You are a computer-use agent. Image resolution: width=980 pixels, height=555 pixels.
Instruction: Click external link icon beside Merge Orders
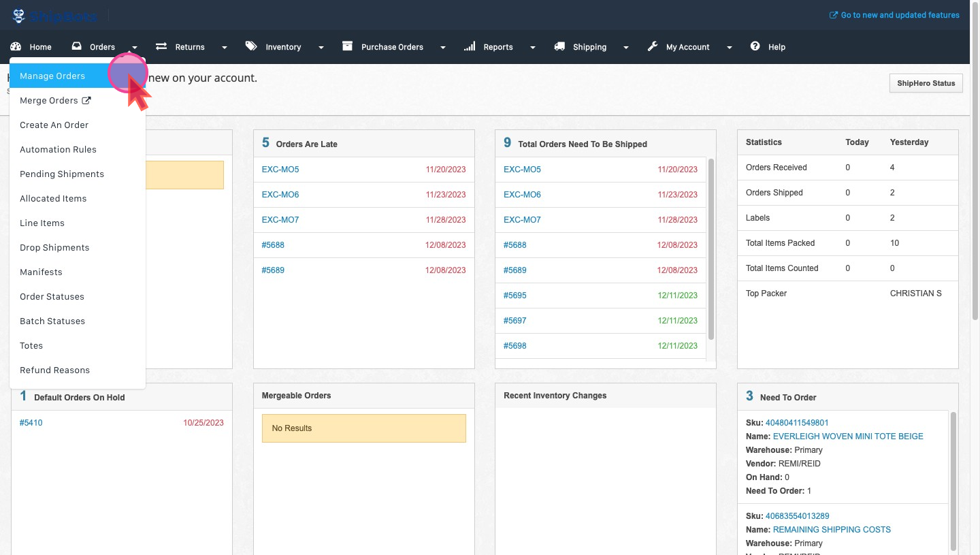[86, 101]
